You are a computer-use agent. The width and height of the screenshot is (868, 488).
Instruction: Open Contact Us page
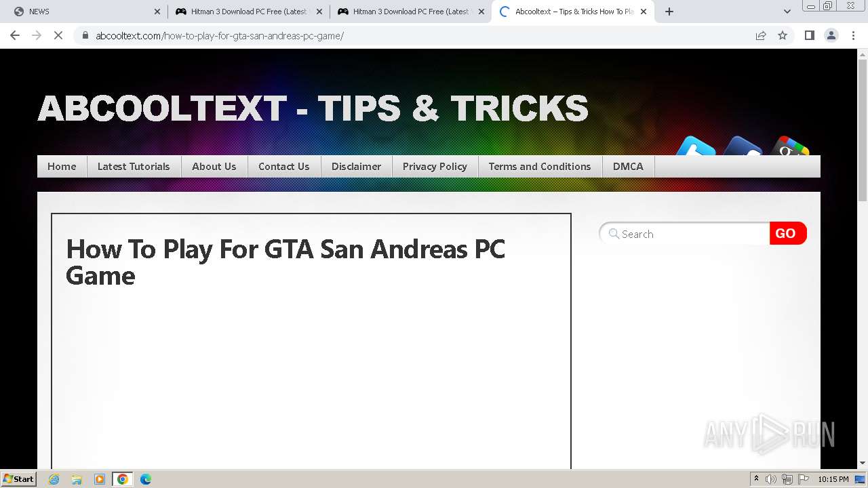coord(284,166)
